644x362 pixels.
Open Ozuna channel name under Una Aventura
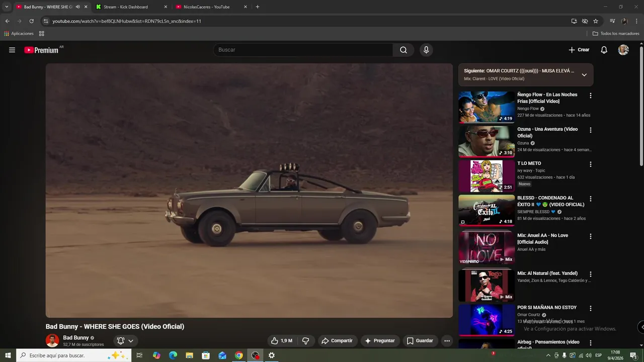[523, 143]
